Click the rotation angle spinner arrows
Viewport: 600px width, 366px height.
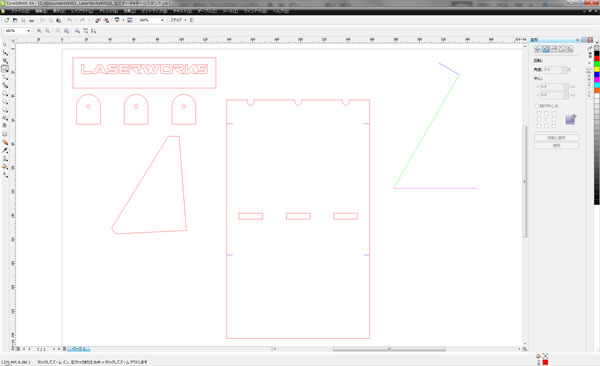pos(563,70)
